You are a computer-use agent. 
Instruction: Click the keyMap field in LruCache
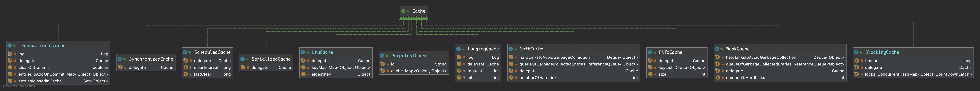319,67
